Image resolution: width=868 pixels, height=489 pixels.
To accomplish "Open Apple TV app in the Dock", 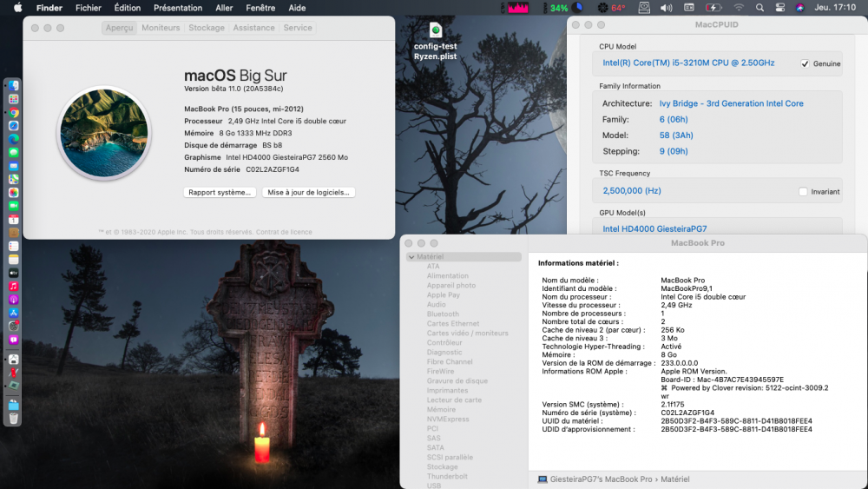I will tap(13, 273).
